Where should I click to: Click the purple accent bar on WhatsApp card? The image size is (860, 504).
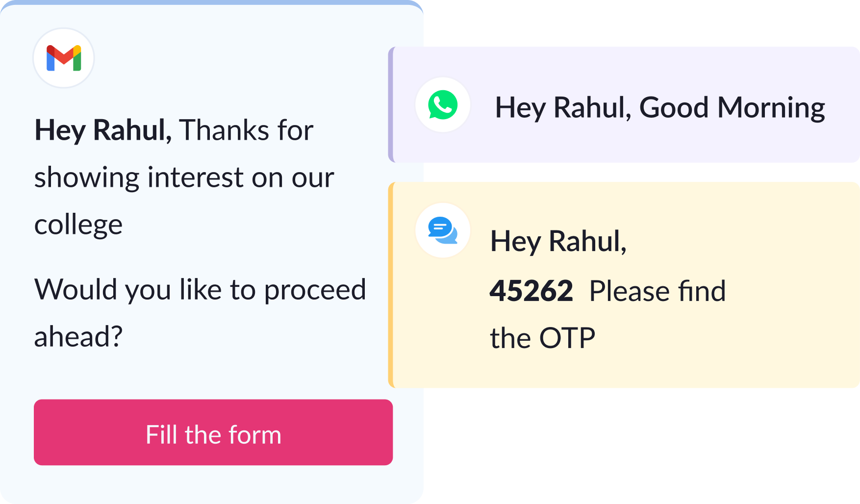391,105
